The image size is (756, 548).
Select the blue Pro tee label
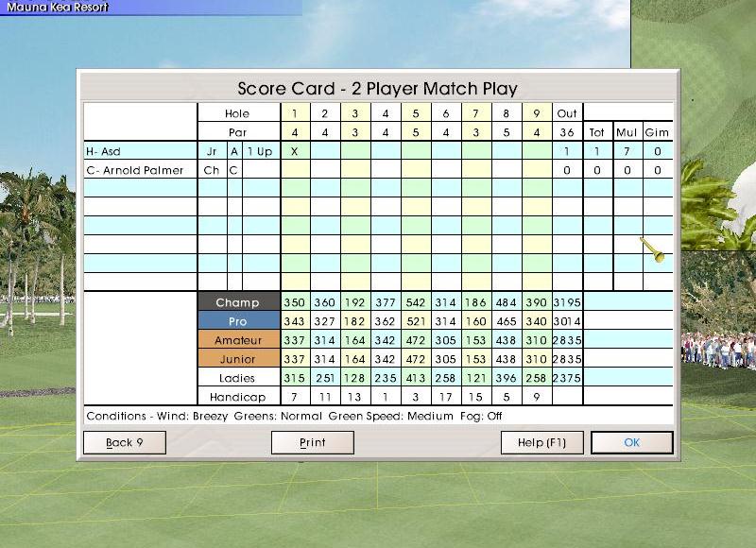tap(238, 321)
